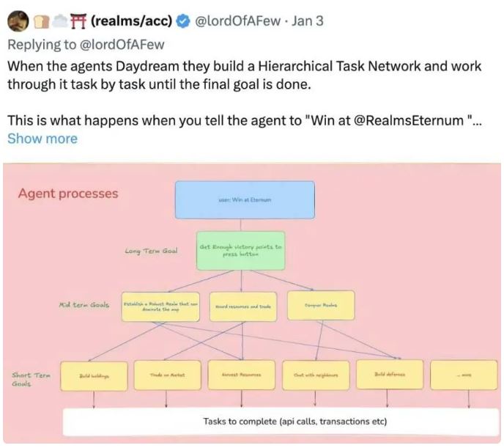This screenshot has height=448, width=504.
Task: Open the (realms/acc) display name
Action: 130,21
